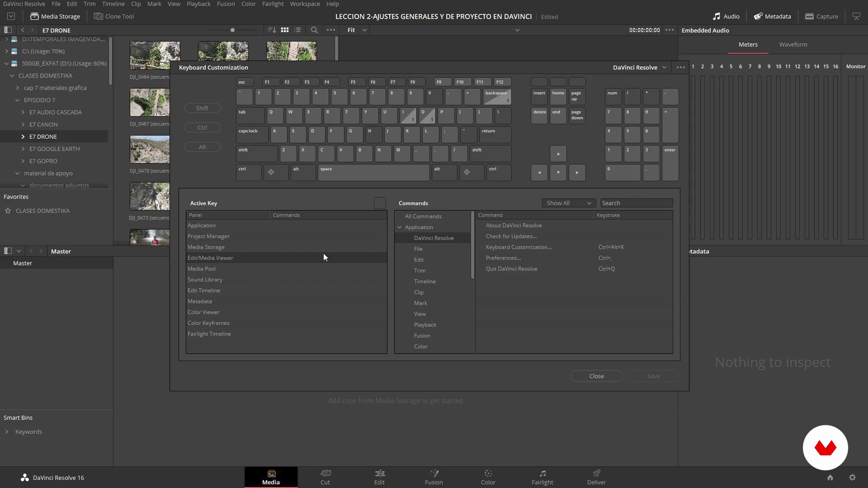
Task: Select the DJI_0467 clip thumbnail
Action: [150, 103]
